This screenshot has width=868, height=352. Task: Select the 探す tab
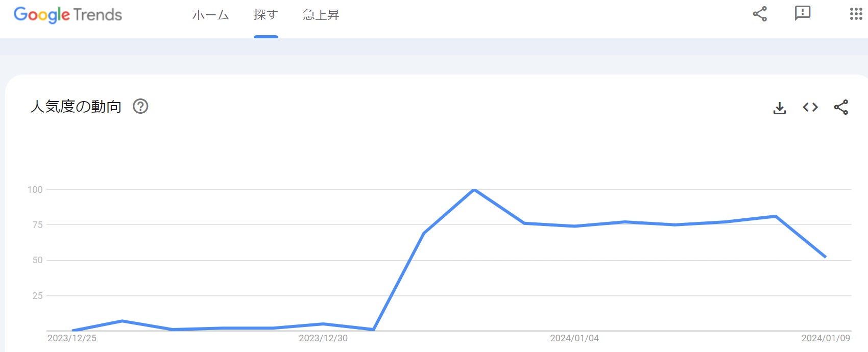(266, 15)
